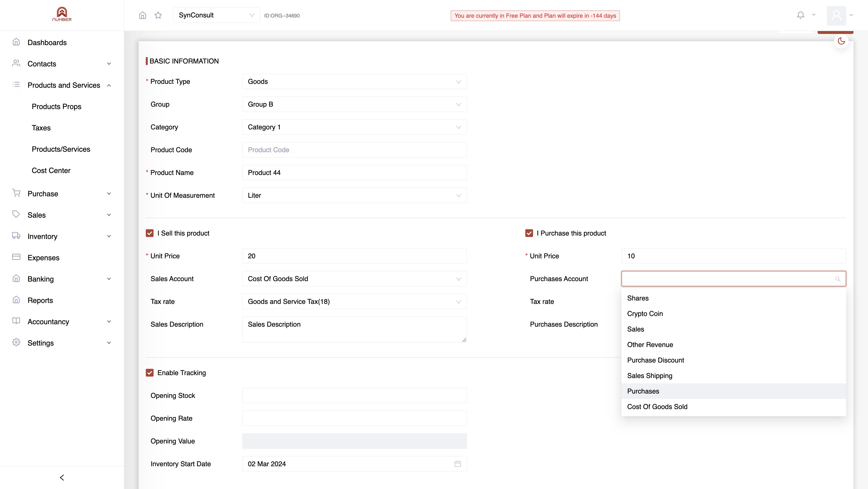The width and height of the screenshot is (868, 489).
Task: Open the Sales Account dropdown
Action: (x=354, y=279)
